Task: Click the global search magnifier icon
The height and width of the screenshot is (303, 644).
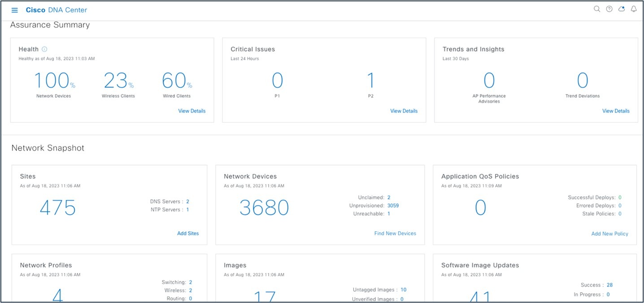Action: tap(596, 9)
